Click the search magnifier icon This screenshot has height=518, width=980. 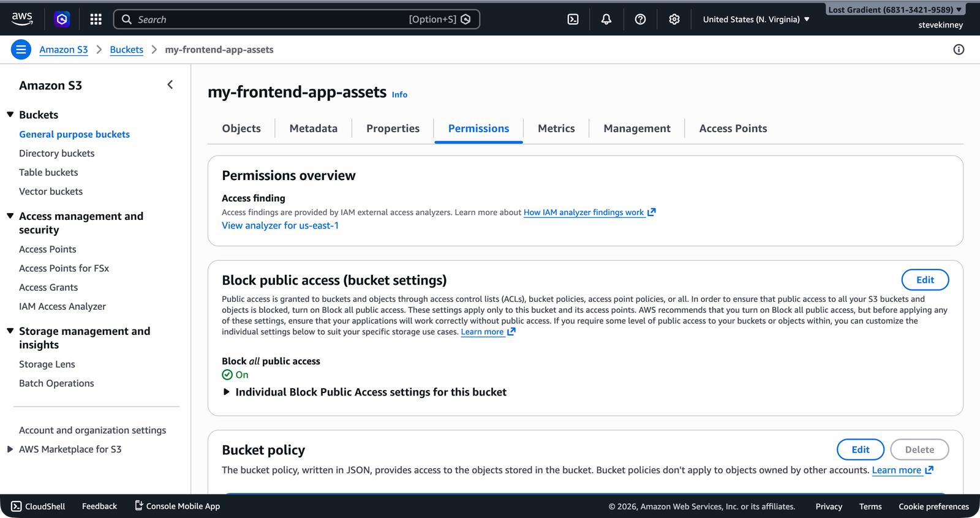(x=127, y=19)
